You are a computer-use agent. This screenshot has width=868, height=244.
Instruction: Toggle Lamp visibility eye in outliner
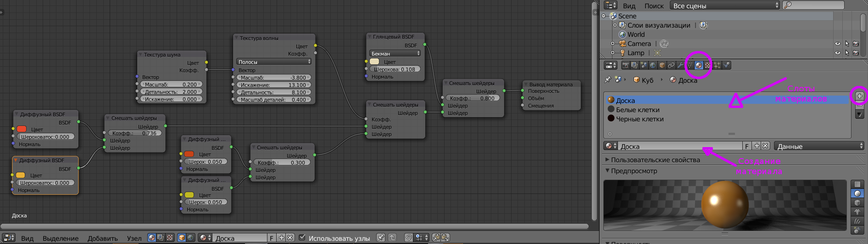coord(837,53)
